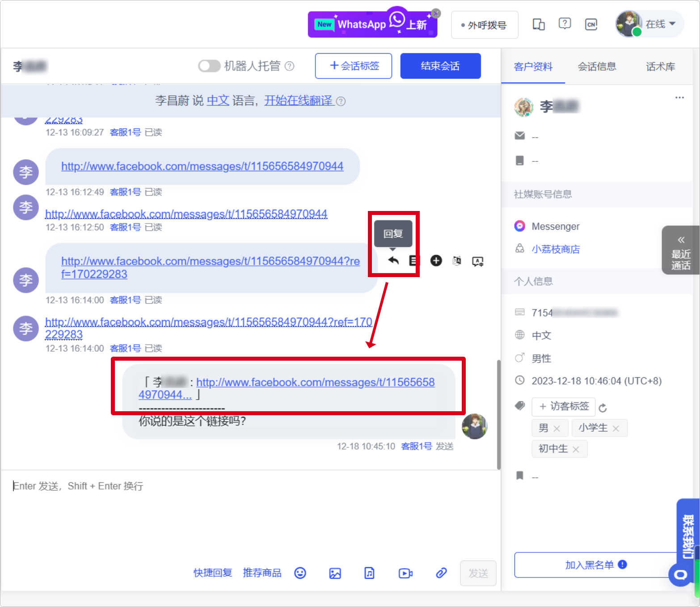Viewport: 700px width, 607px height.
Task: Click the 开始在线翻译 link
Action: pos(298,101)
